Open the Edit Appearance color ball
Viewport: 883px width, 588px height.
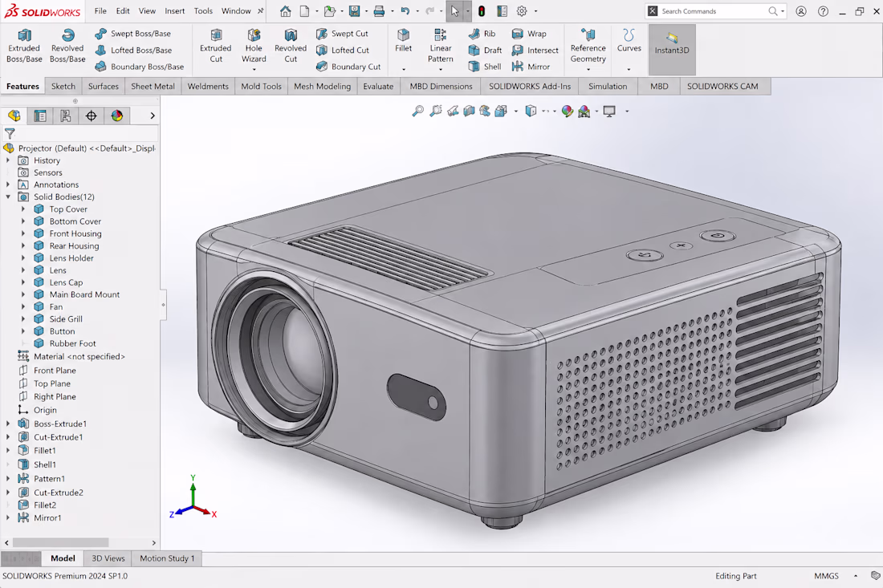[567, 112]
